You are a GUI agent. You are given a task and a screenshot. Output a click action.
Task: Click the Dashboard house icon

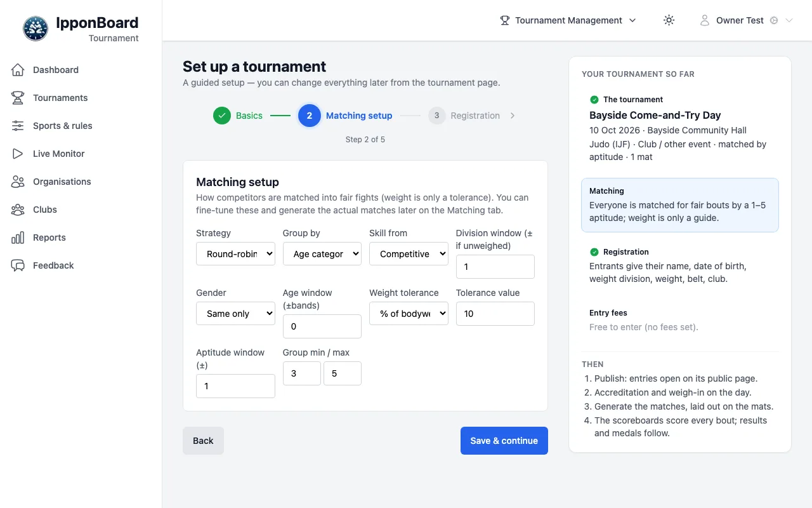18,70
